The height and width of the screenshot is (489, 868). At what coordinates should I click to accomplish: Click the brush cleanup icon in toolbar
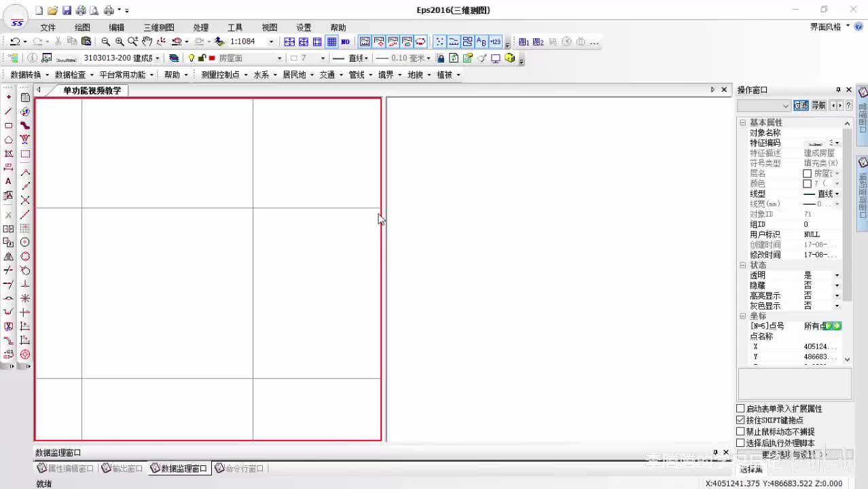[x=482, y=58]
